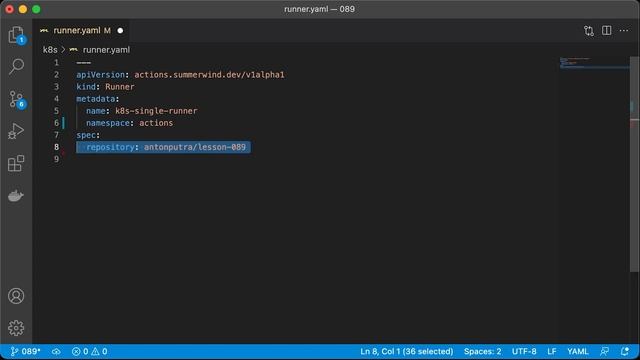Viewport: 640px width, 360px height.
Task: Click the namespace key
Action: tap(108, 123)
